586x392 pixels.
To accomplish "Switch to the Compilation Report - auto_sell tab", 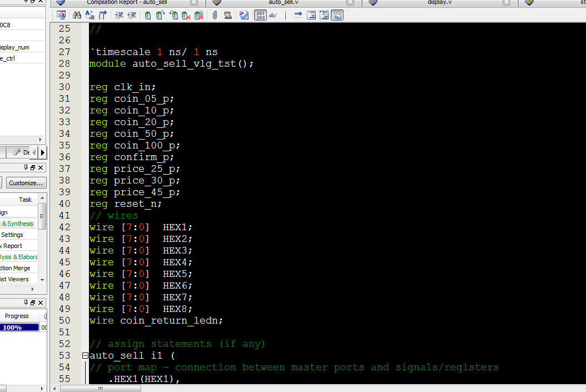I will coord(127,3).
